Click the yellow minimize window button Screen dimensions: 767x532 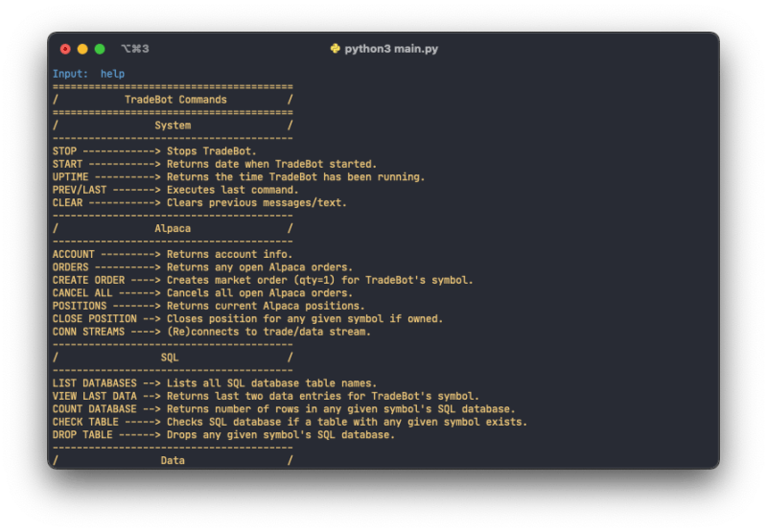click(82, 49)
